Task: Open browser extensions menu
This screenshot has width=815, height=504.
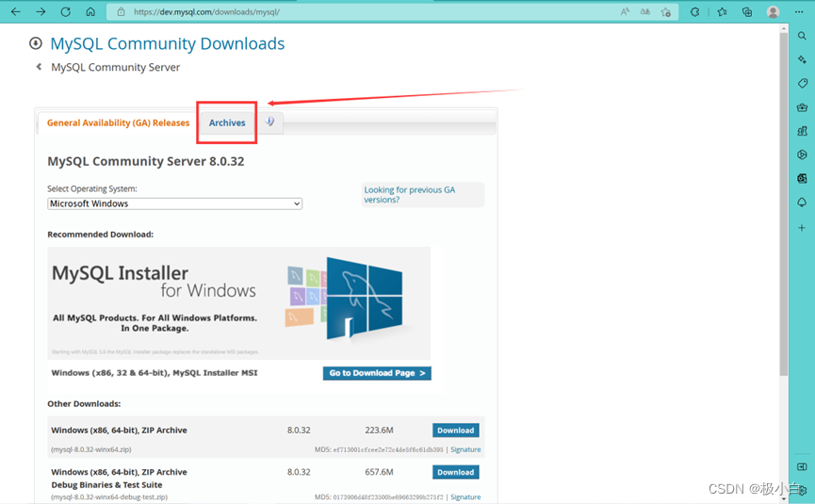Action: point(695,11)
